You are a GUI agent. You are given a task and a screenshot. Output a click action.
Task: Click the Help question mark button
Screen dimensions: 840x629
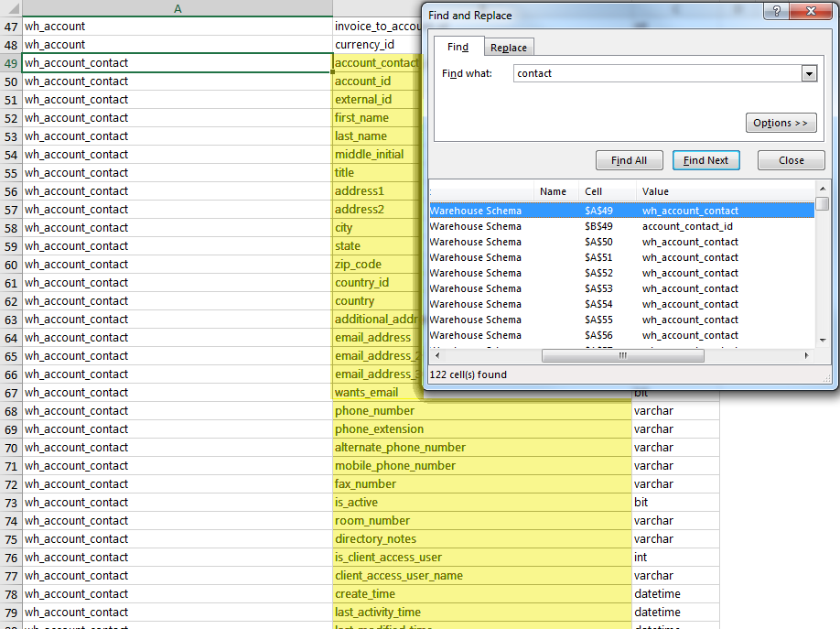[776, 14]
